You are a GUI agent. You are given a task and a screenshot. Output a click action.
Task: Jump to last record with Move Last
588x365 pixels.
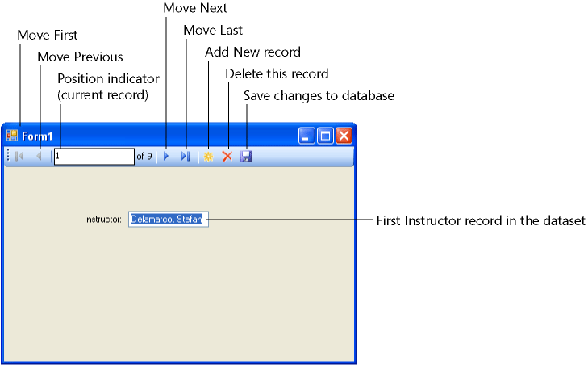point(186,156)
